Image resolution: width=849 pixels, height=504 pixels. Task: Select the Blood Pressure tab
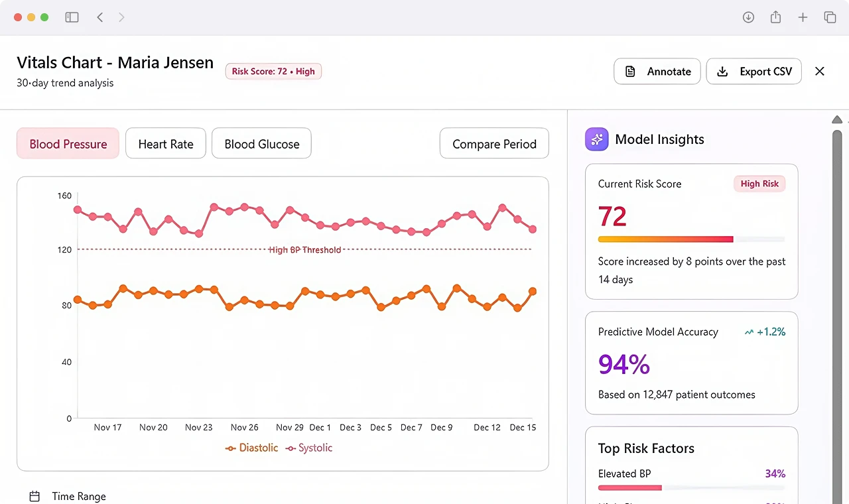[x=68, y=143]
